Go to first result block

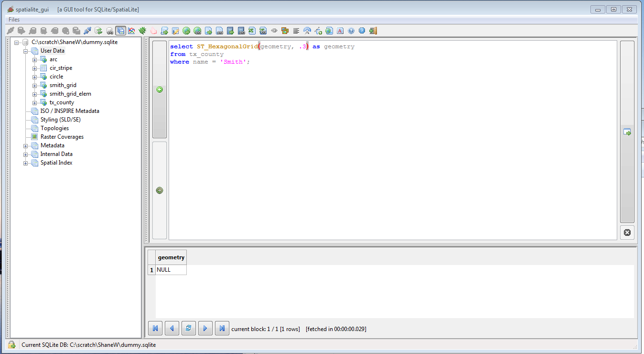pos(155,329)
